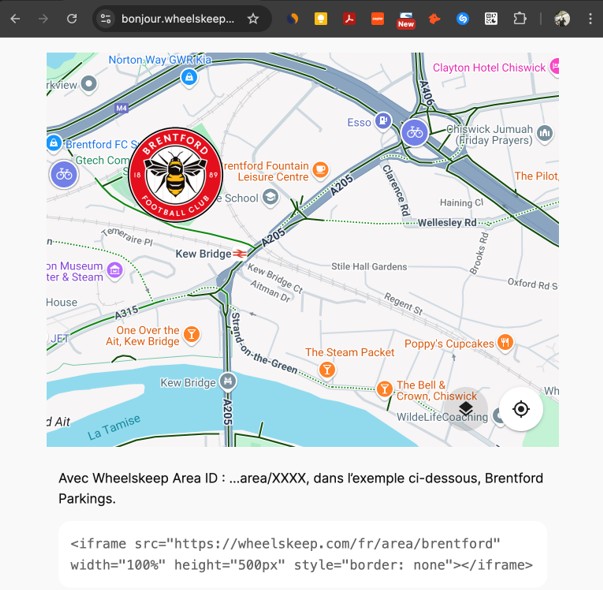This screenshot has height=590, width=603.
Task: Click The Bell & Crown bar icon
Action: [x=384, y=389]
